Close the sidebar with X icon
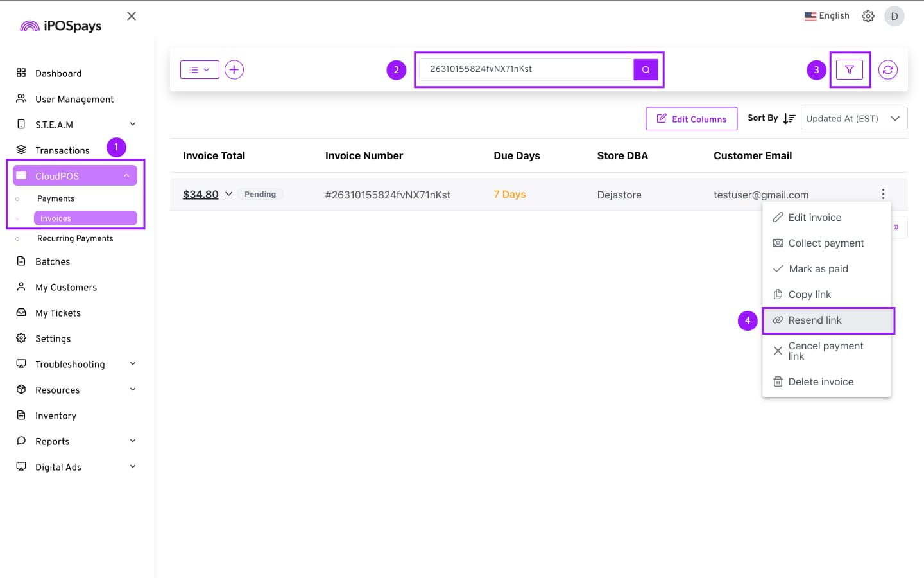This screenshot has height=578, width=924. click(x=132, y=16)
